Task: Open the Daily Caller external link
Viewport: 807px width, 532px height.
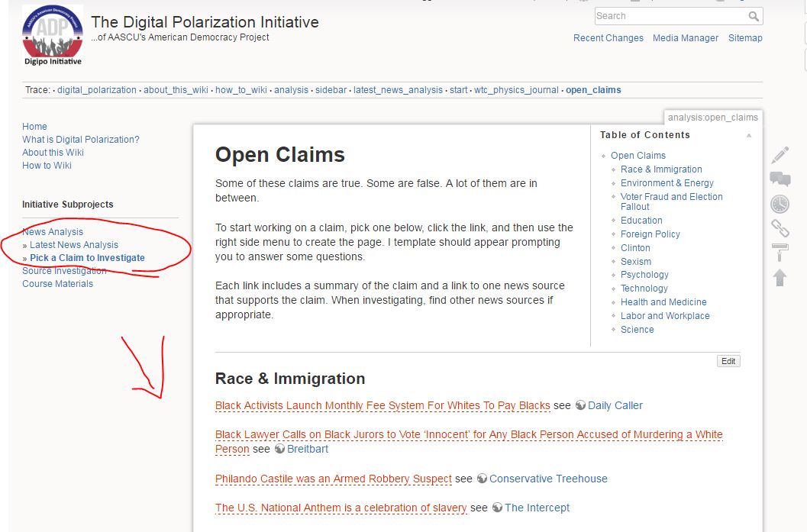Action: pos(615,405)
